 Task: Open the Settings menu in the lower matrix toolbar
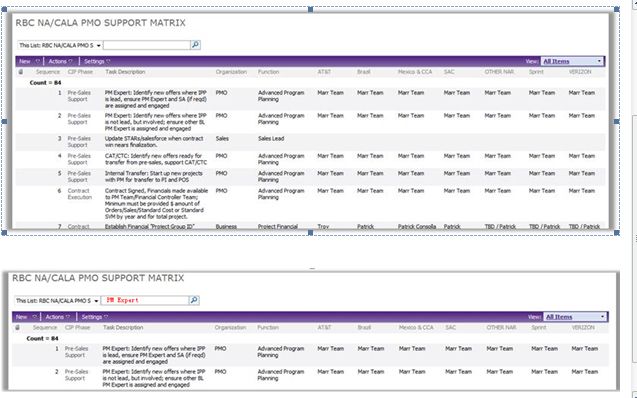94,317
